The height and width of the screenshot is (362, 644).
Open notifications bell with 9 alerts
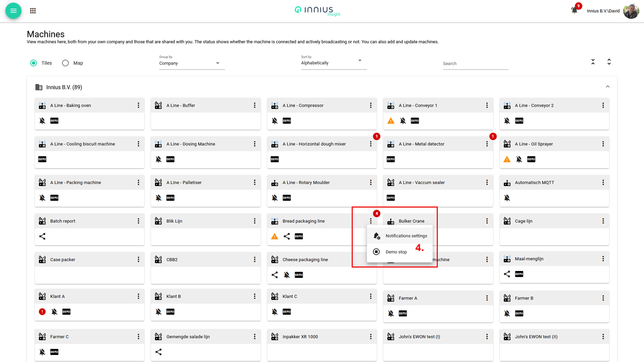[574, 10]
